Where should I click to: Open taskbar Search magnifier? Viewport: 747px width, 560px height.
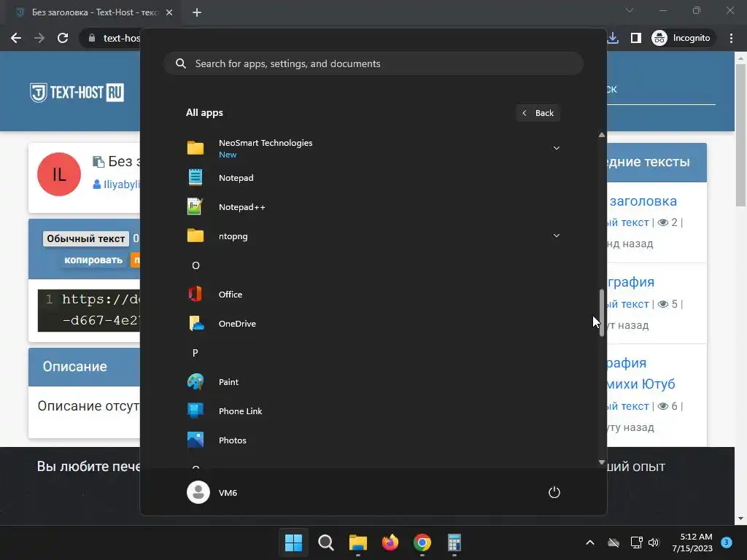326,542
